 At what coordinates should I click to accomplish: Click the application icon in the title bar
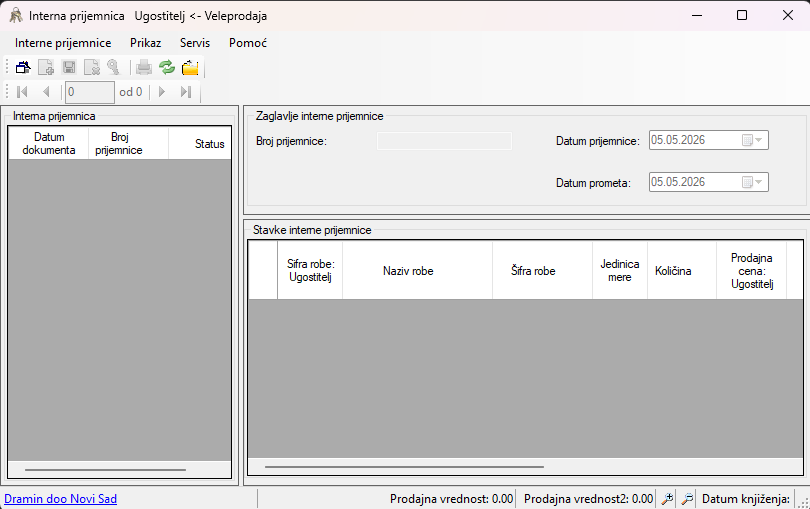16,16
